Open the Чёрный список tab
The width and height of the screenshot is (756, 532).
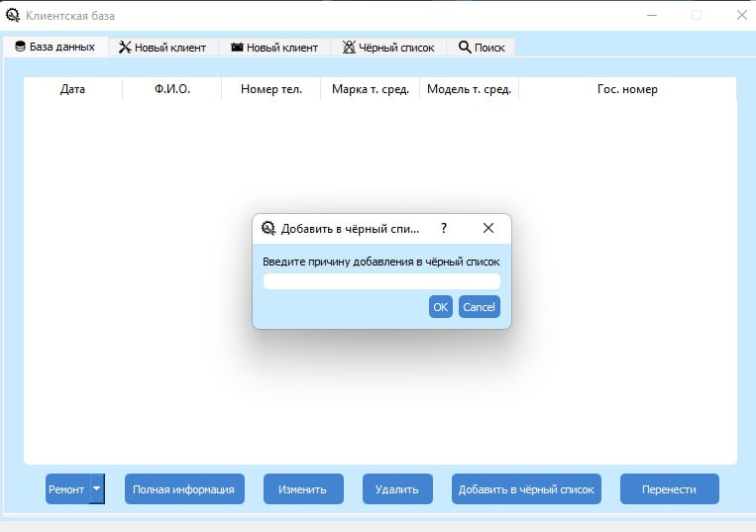click(388, 48)
